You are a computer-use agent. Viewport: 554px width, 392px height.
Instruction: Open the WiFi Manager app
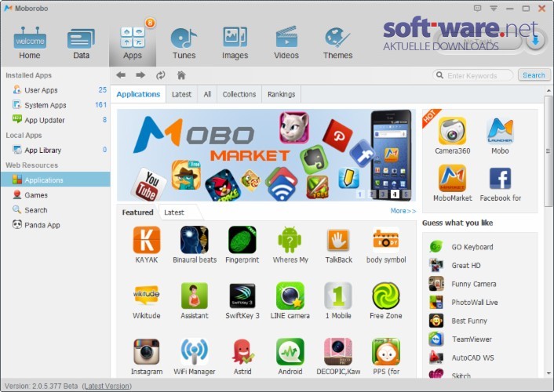[195, 352]
